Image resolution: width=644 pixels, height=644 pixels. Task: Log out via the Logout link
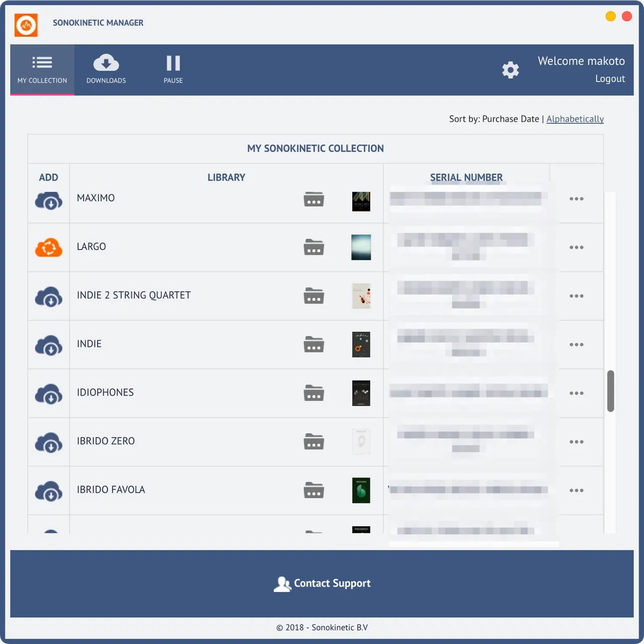(610, 79)
